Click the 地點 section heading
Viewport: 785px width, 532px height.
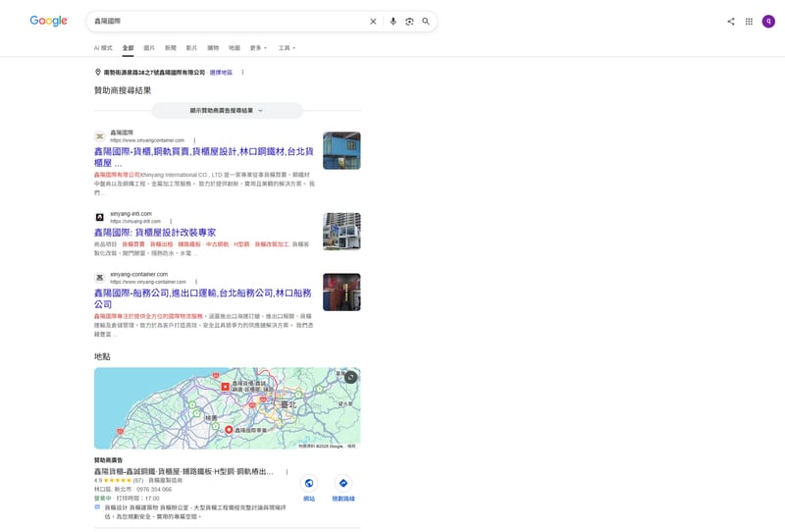point(102,356)
